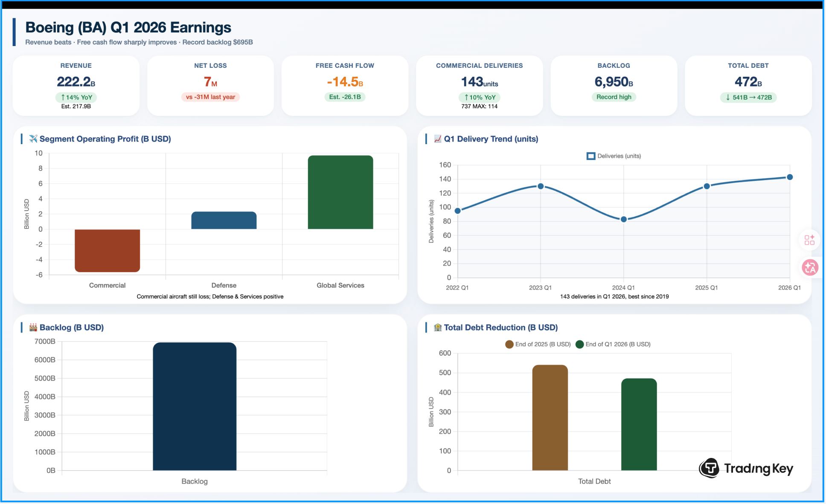Click airplane icon beside Segment Operating Profit
Image resolution: width=826 pixels, height=504 pixels.
pos(33,139)
